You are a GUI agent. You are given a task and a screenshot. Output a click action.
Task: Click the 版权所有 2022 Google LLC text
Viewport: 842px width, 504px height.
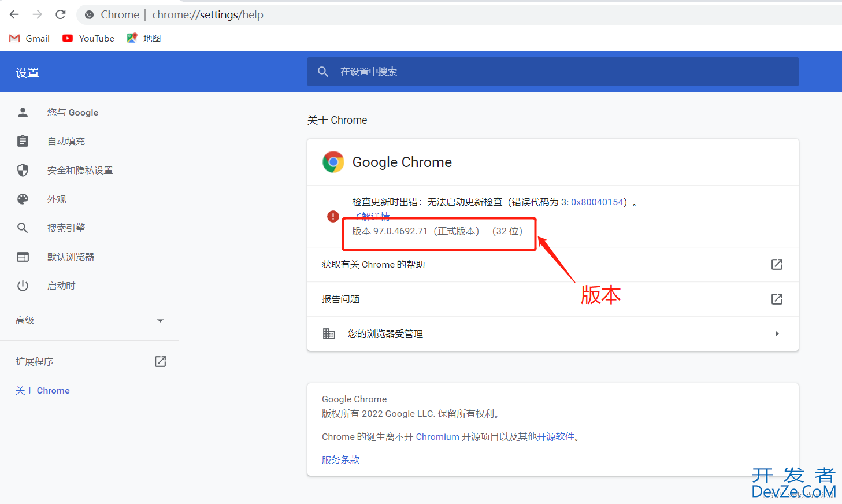[411, 413]
